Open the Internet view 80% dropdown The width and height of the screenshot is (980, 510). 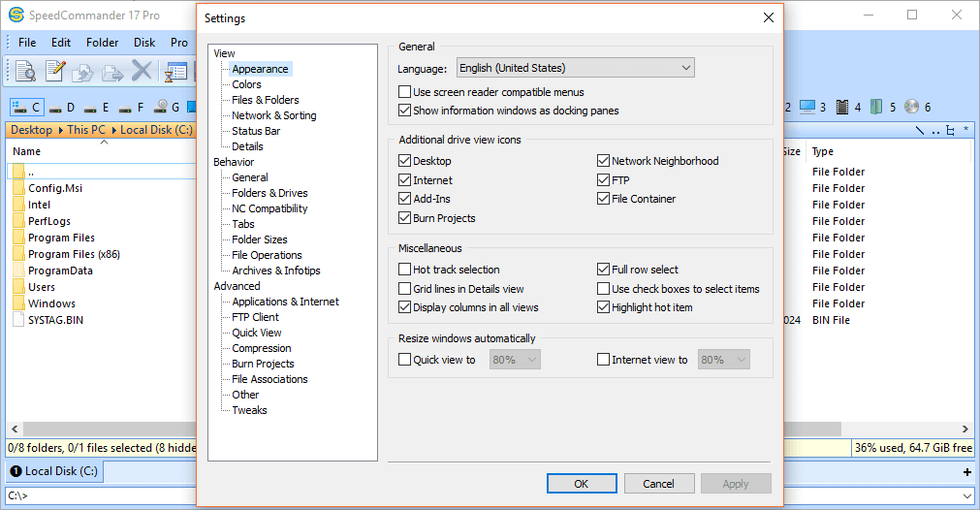point(723,360)
